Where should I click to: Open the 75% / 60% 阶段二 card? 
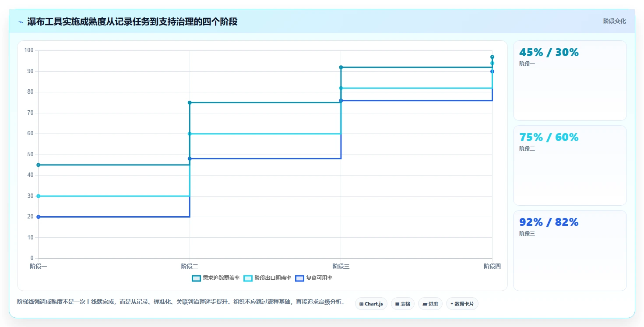tap(570, 165)
